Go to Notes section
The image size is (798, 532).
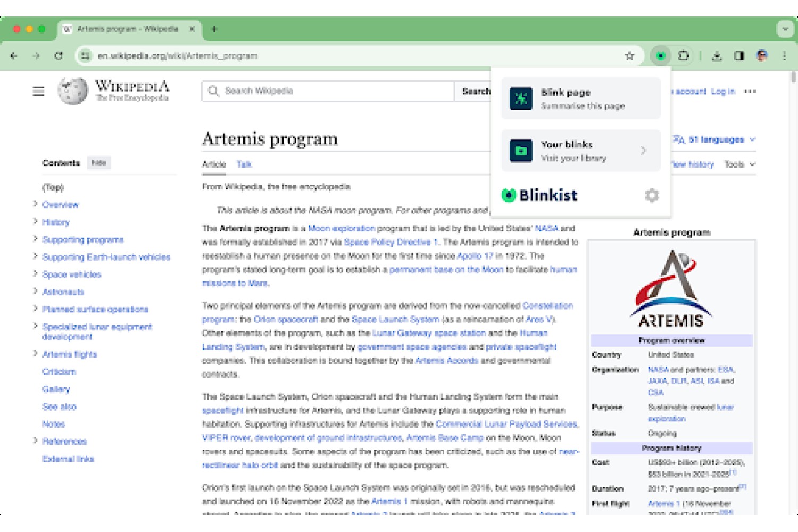53,424
